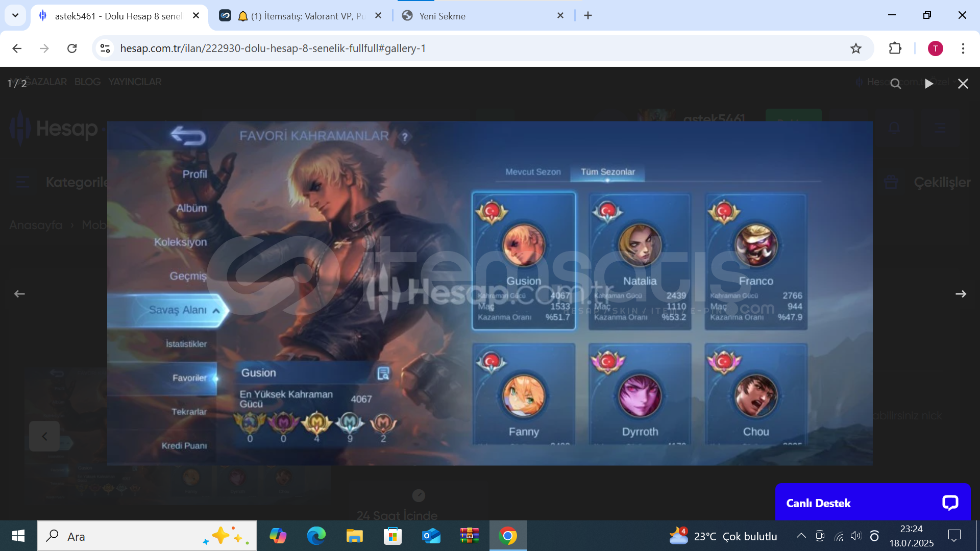
Task: Open the Canlı Destek live chat button
Action: coord(872,503)
